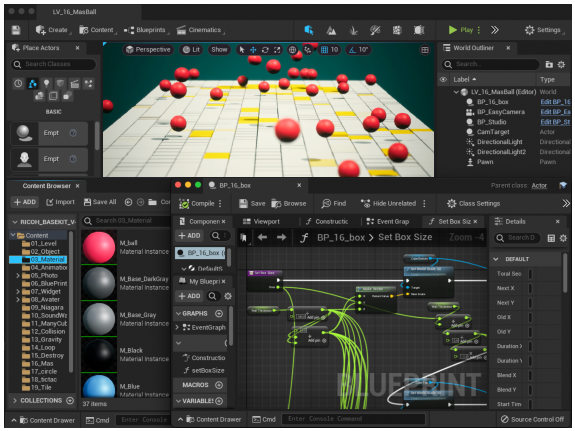Viewport: 575px width, 431px height.
Task: Click the Play button
Action: click(461, 30)
